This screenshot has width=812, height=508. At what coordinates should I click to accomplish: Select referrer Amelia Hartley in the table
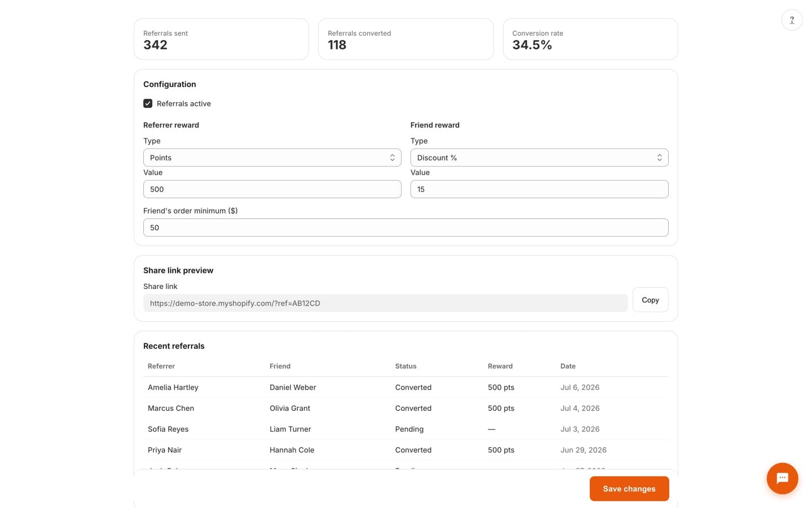pyautogui.click(x=173, y=387)
